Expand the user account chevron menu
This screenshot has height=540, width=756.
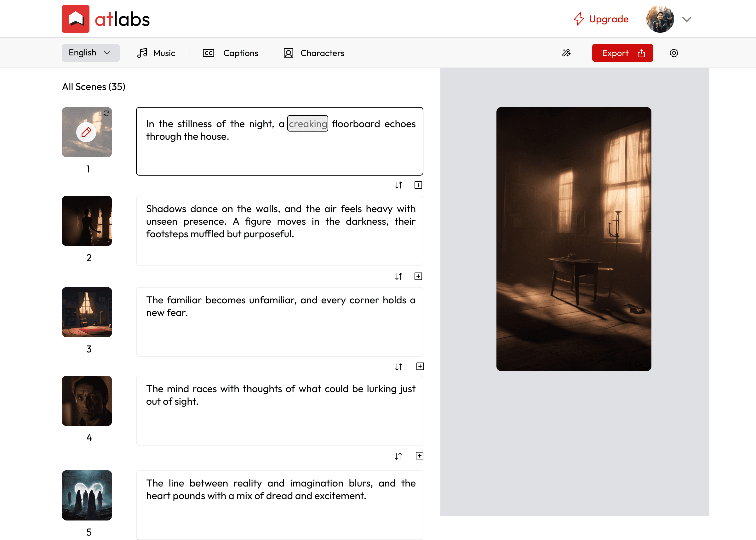pos(686,19)
